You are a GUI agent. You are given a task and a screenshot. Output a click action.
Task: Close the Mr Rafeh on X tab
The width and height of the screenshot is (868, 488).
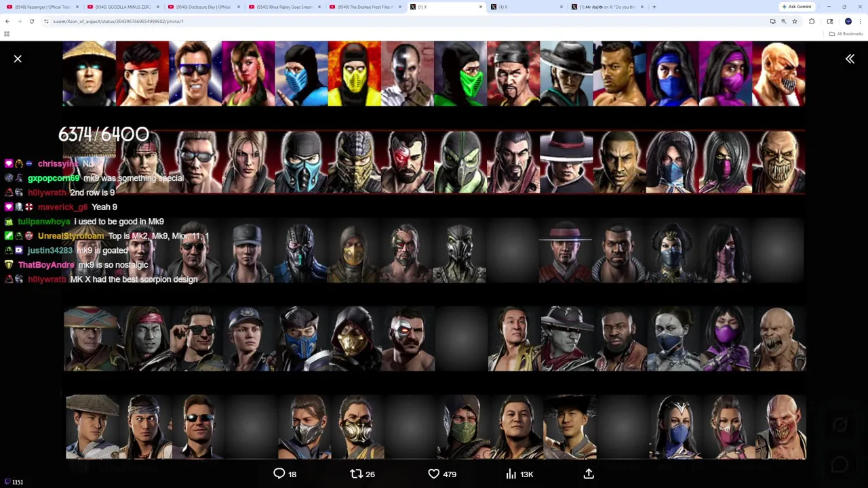642,7
